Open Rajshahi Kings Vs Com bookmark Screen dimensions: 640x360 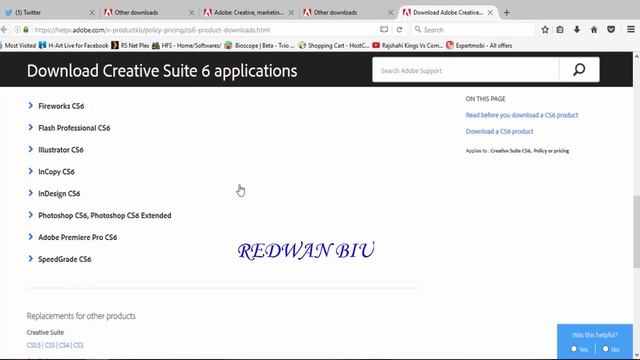coord(407,45)
